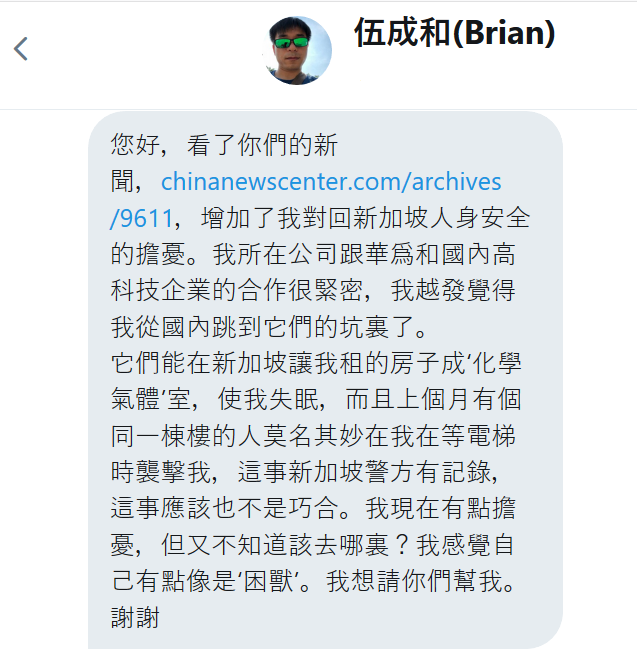Click the word 失眠 in the message
Screen dimensions: 637x649
click(294, 399)
